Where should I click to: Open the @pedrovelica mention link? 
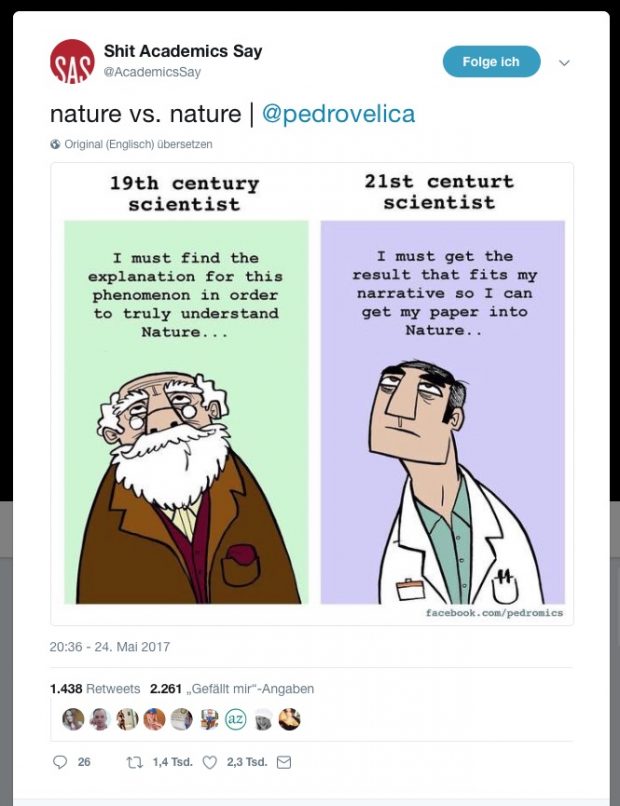click(338, 114)
